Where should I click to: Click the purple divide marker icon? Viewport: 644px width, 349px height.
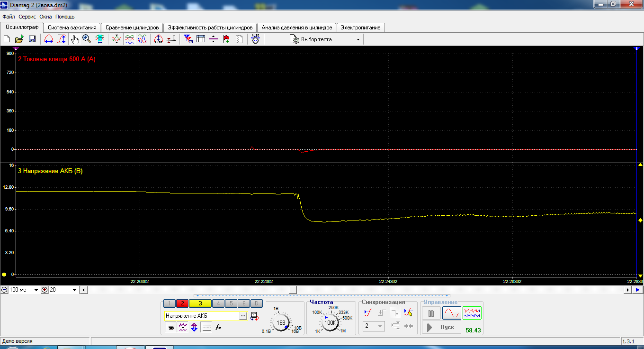(213, 39)
